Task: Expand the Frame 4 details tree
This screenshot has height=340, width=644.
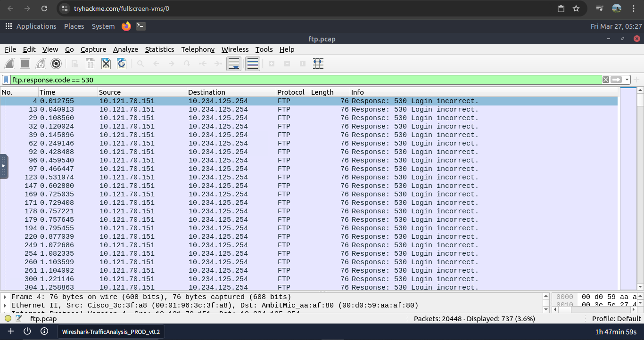Action: (x=5, y=297)
